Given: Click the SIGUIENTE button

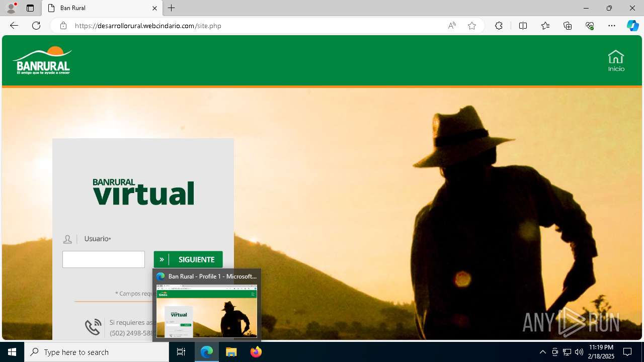Looking at the screenshot, I should (x=188, y=259).
